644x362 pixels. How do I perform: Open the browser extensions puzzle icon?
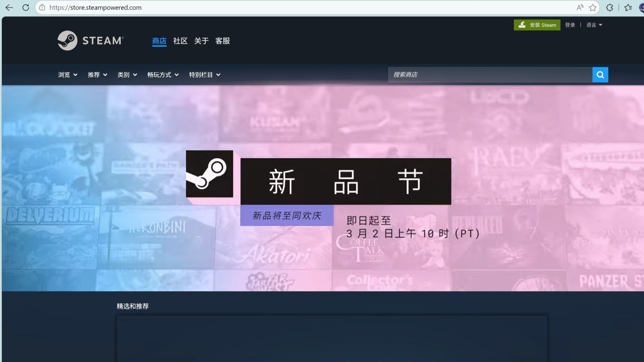(x=610, y=7)
